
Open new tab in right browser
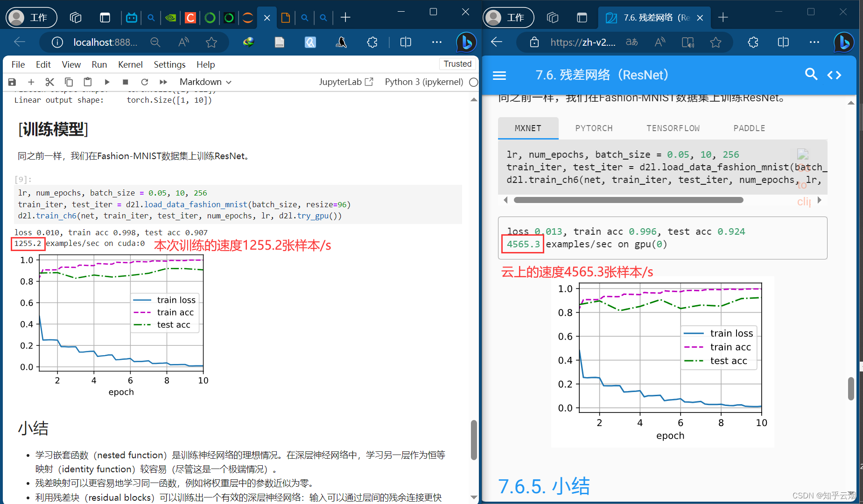(723, 18)
